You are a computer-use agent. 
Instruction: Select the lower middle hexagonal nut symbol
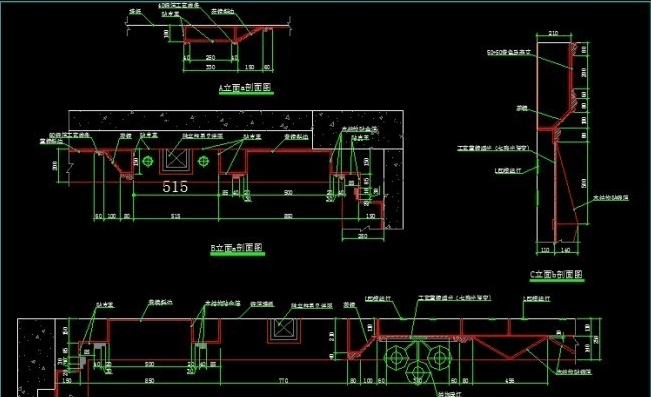point(418,373)
